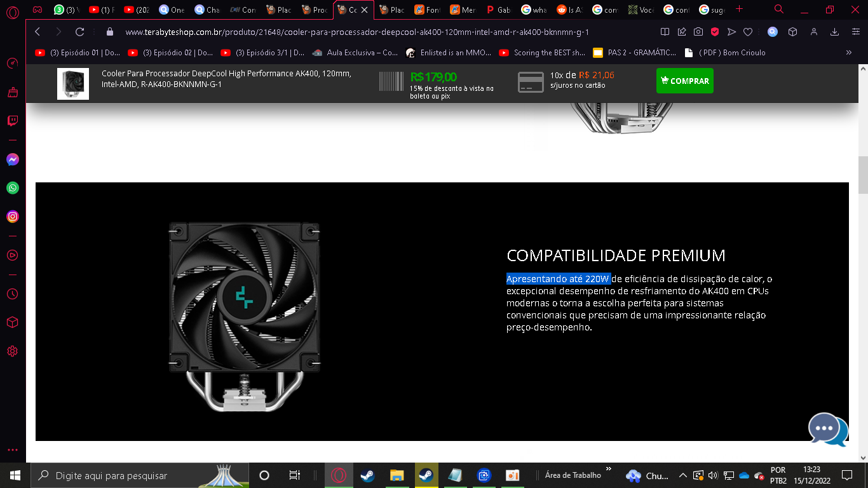
Task: Open Aula Exclusiva bookmark
Action: [x=355, y=53]
